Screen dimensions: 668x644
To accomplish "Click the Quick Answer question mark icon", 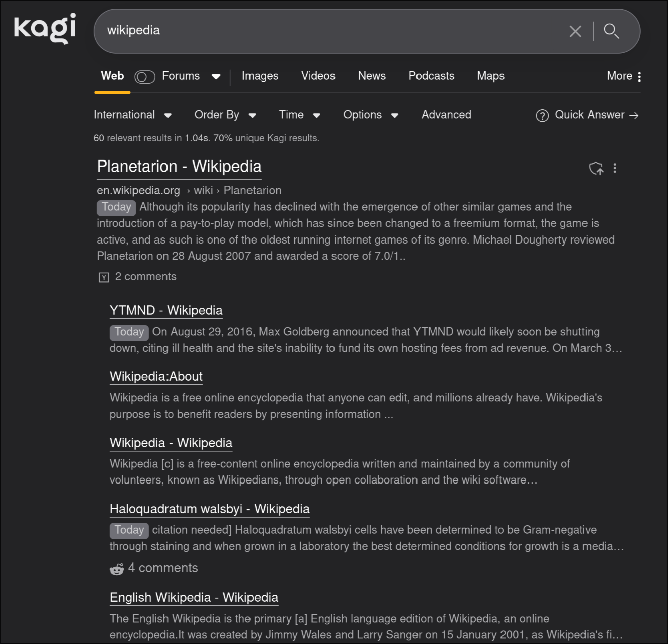I will point(542,116).
